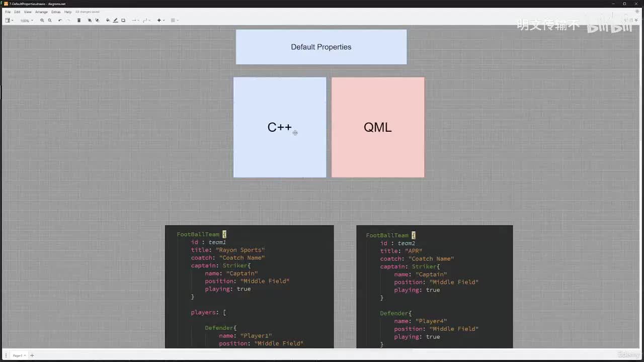Image resolution: width=644 pixels, height=362 pixels.
Task: Click the Zoom Out magnifier icon
Action: pos(50,21)
